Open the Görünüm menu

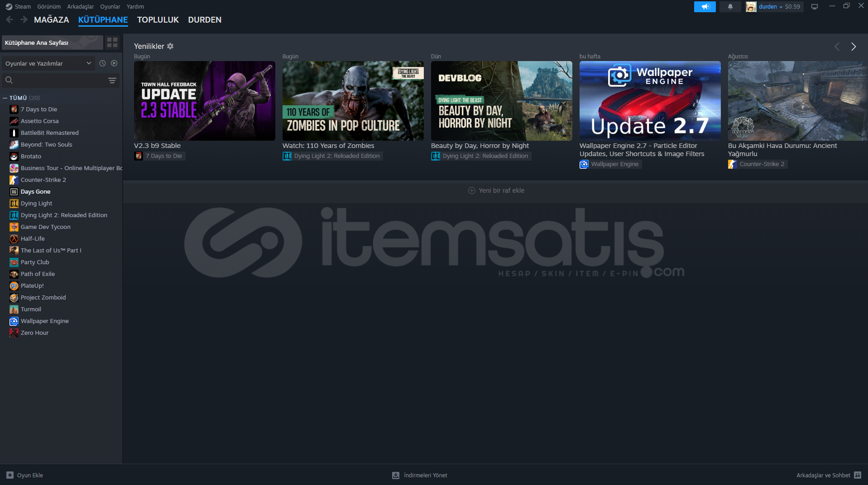click(49, 6)
